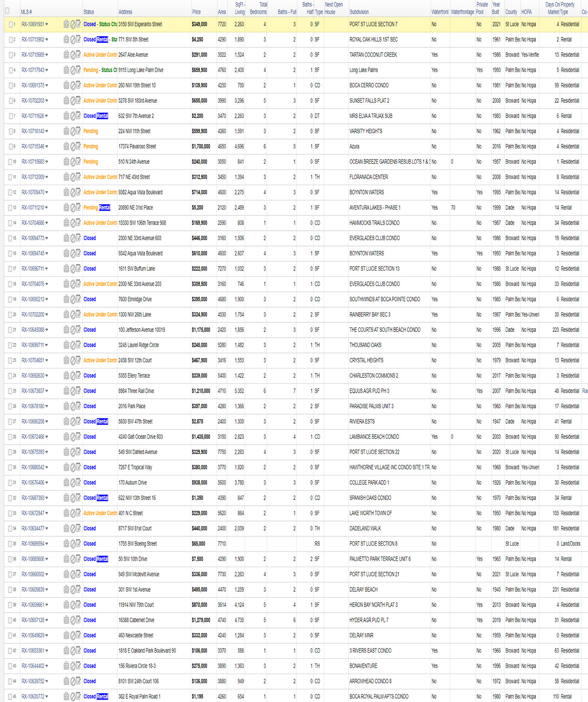Open MLS listing link RX-10659661
588x702 pixels.
33,605
